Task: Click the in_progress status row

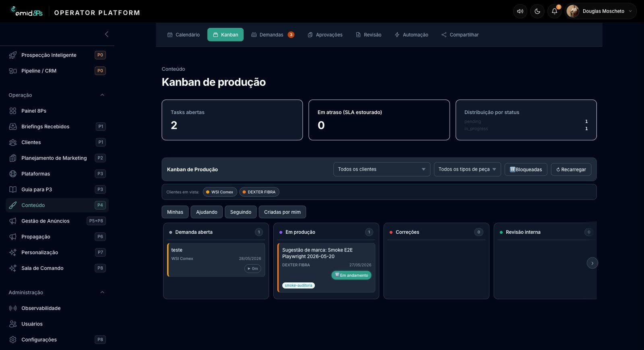Action: pyautogui.click(x=526, y=129)
